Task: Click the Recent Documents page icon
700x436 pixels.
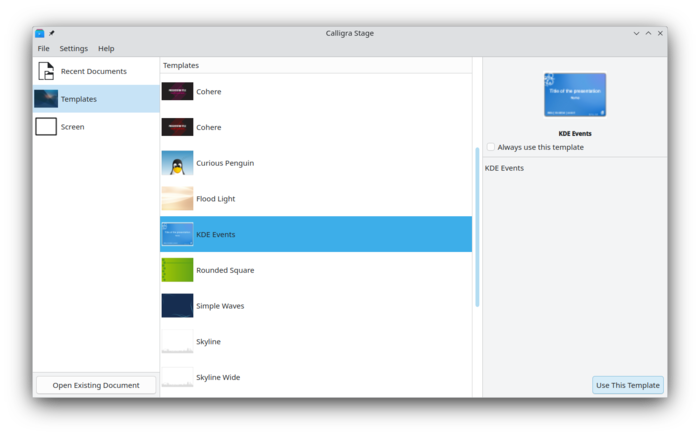Action: click(x=46, y=71)
